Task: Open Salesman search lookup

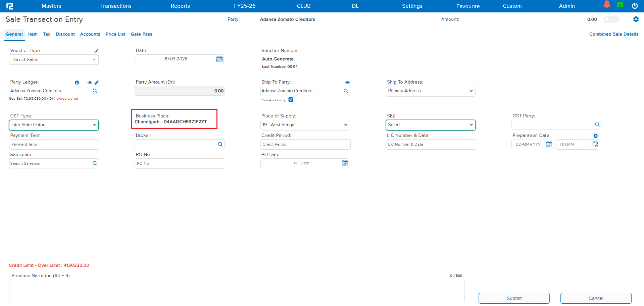Action: [95, 163]
